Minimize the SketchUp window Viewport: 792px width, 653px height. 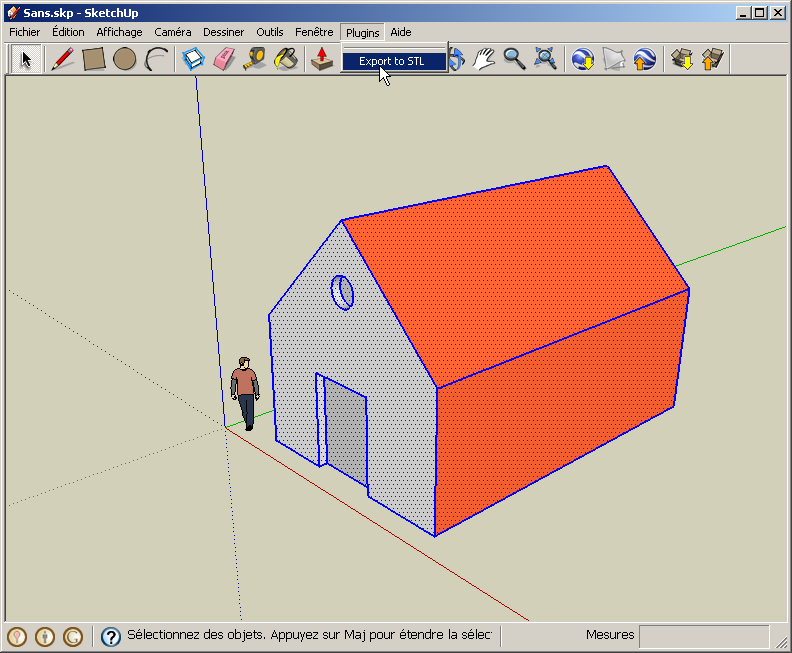point(742,13)
